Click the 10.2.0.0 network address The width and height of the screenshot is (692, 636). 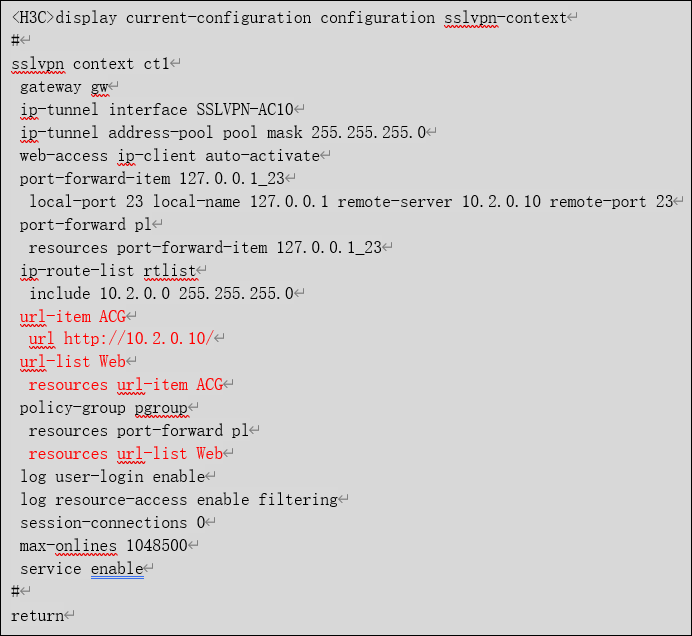(x=134, y=293)
